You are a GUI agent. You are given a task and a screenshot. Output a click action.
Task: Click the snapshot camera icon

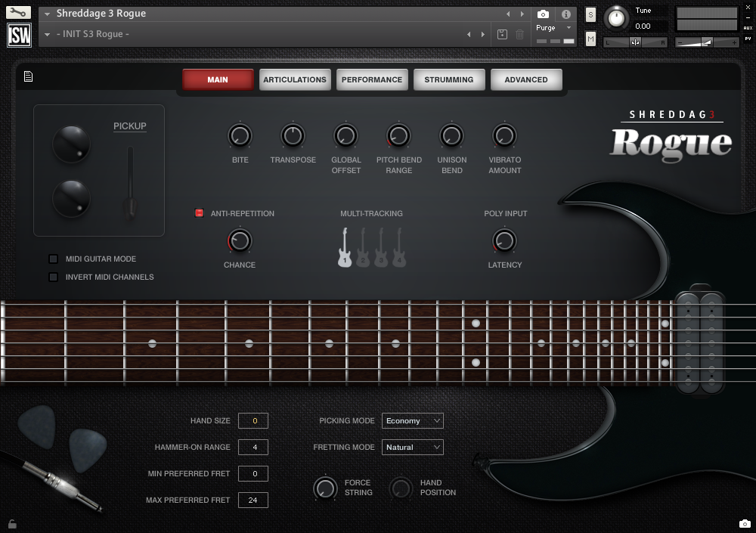point(543,13)
